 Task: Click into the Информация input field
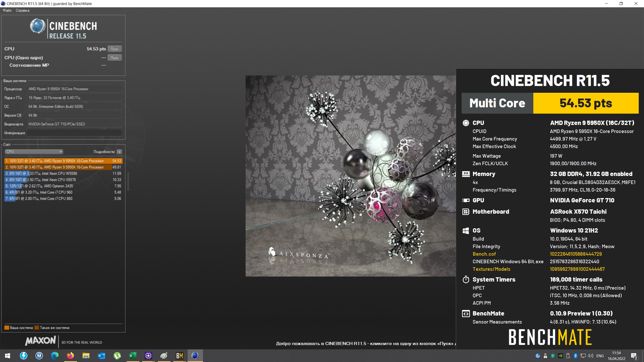tap(74, 133)
